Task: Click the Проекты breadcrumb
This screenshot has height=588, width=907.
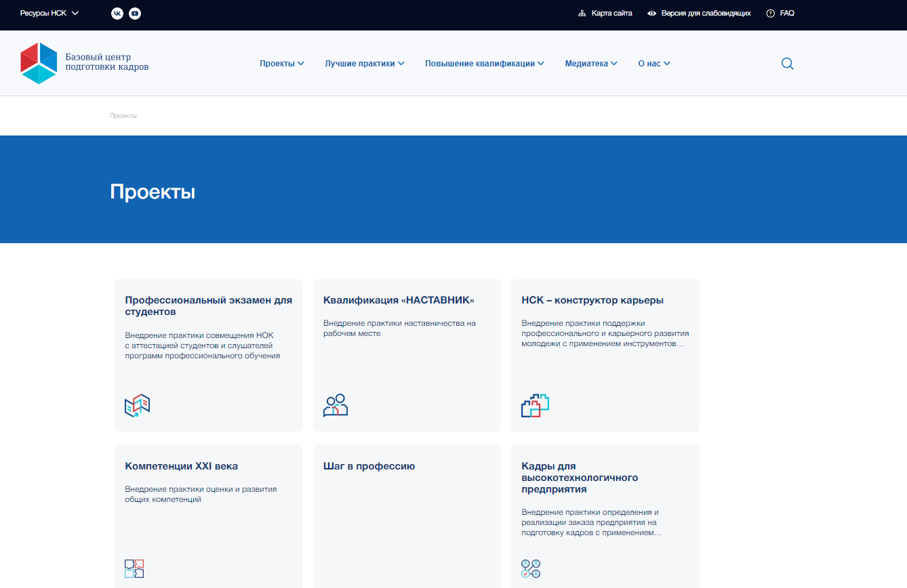Action: 123,116
